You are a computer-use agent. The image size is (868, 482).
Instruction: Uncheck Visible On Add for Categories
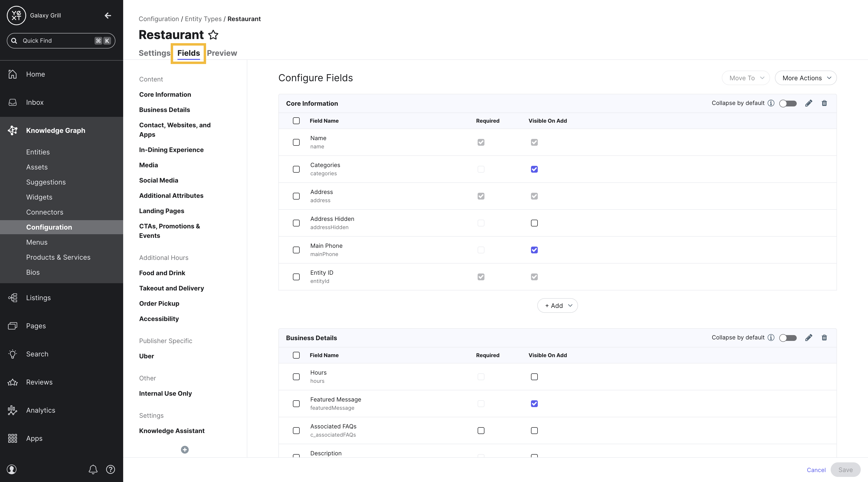point(534,169)
